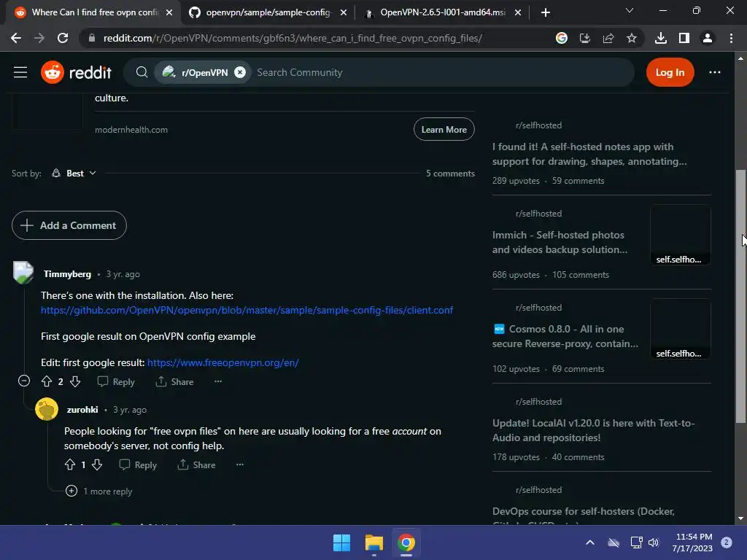Go to the Reddit logo home
This screenshot has height=560, width=747.
pos(76,72)
